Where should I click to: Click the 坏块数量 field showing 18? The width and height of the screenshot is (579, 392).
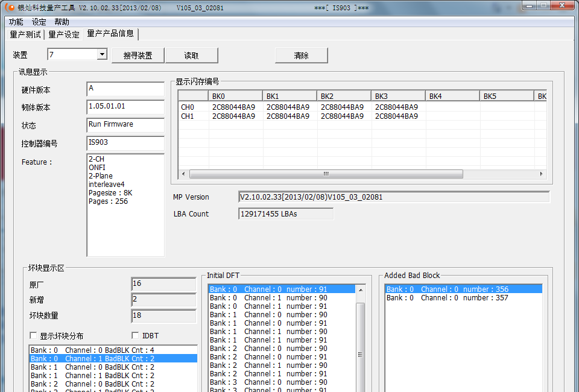163,316
